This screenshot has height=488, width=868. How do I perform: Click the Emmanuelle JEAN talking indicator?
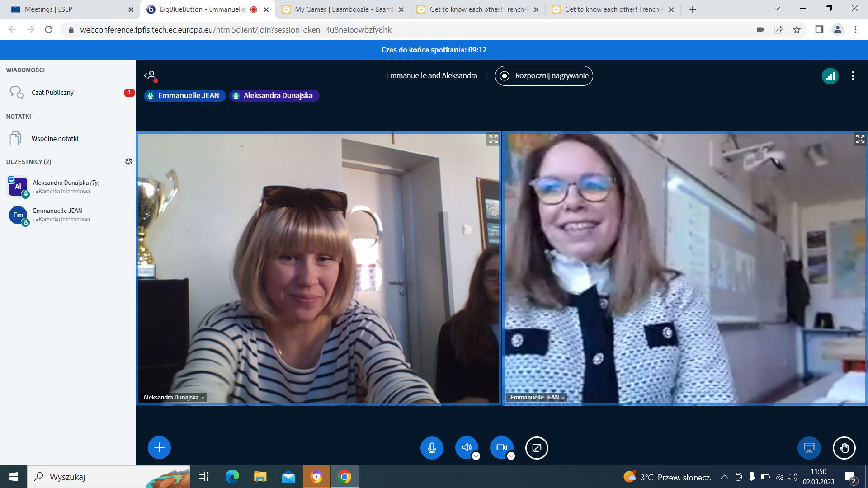tap(184, 96)
